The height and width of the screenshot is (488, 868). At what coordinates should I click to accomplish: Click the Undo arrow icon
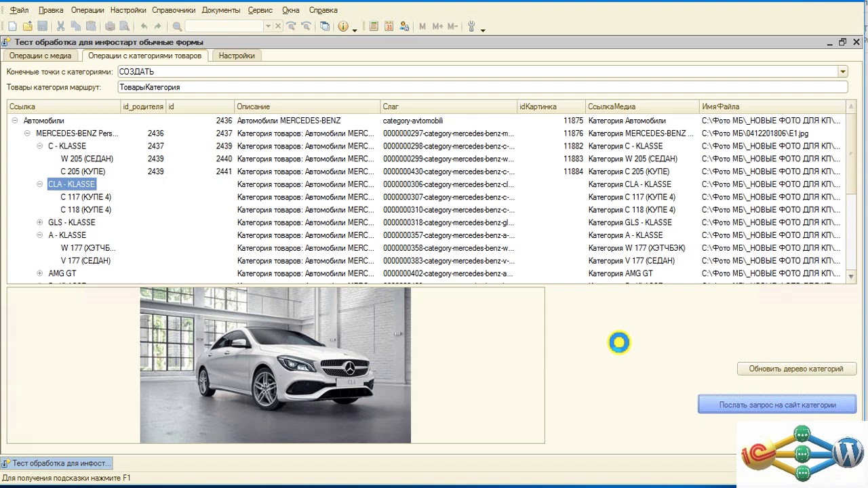tap(144, 26)
